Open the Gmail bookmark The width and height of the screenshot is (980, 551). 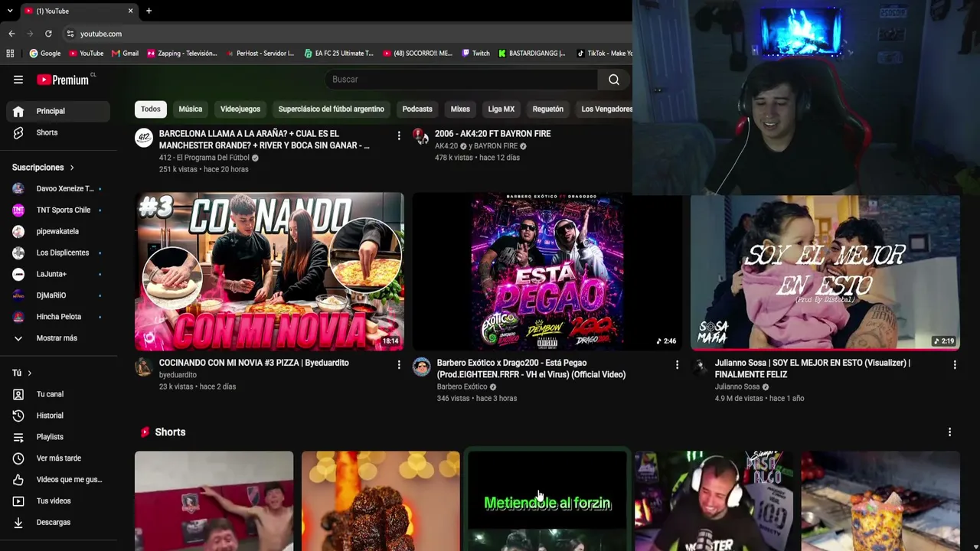pos(125,54)
